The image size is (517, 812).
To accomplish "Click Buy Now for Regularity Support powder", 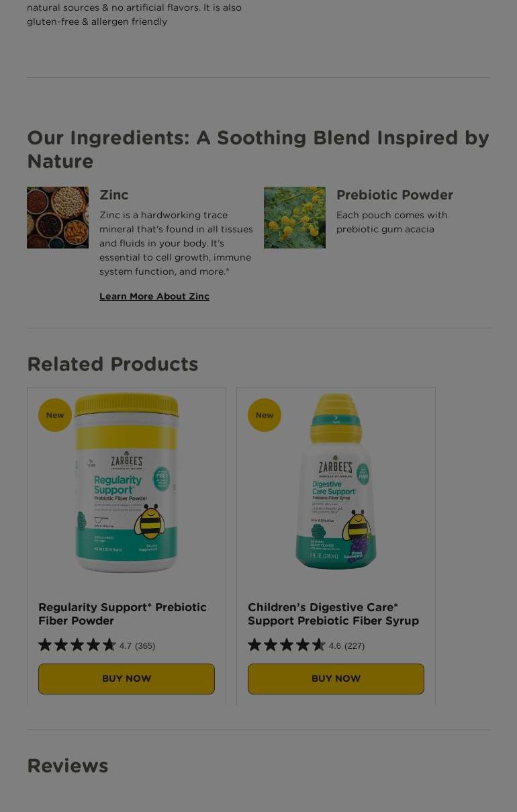I will click(x=126, y=679).
